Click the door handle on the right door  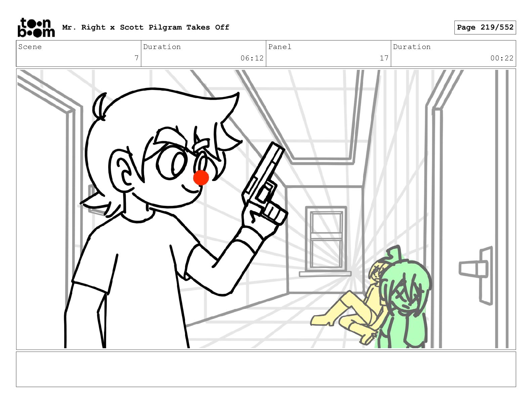(476, 275)
